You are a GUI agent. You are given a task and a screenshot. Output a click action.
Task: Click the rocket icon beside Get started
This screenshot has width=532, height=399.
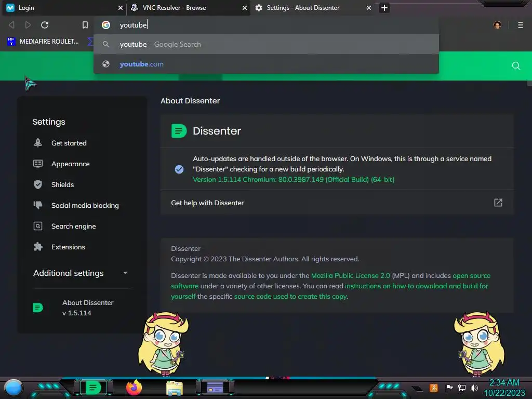pos(38,143)
